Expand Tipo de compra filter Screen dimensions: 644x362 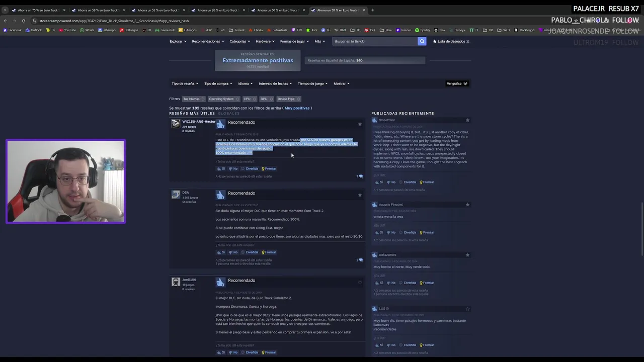[218, 83]
